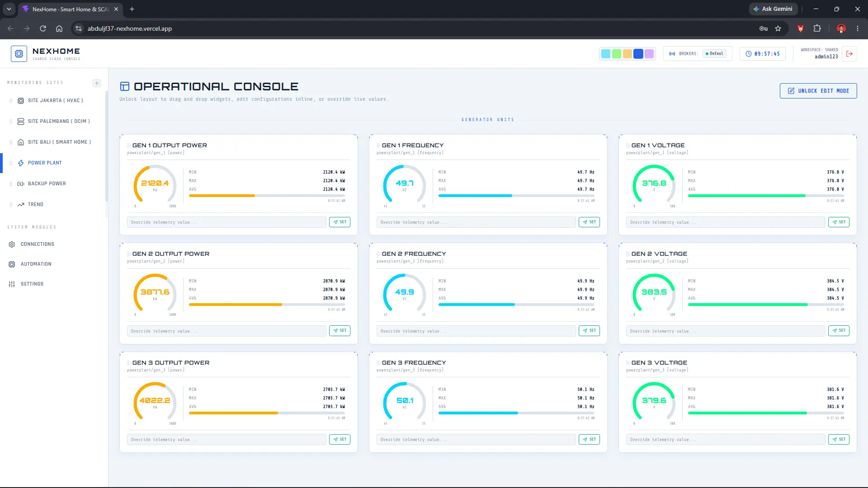Screen dimensions: 868x488
Task: Click the Site Palembang DCIM server icon
Action: pyautogui.click(x=21, y=122)
